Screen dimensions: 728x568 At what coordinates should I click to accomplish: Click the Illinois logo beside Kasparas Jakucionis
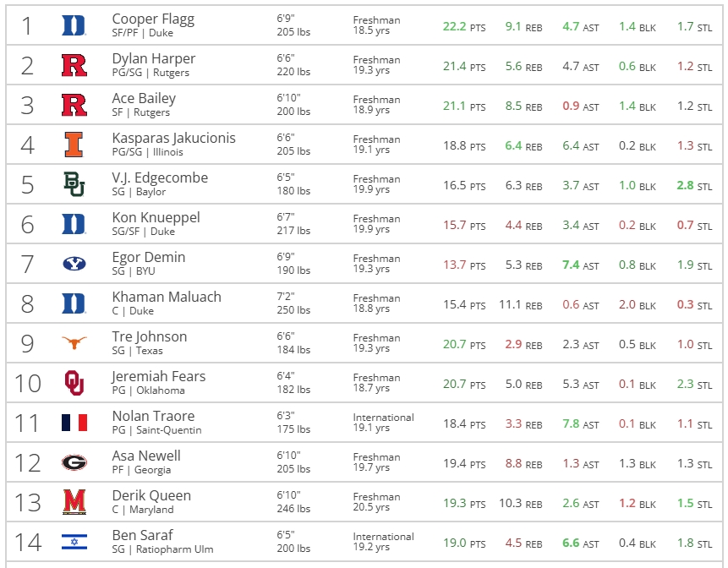pyautogui.click(x=74, y=145)
